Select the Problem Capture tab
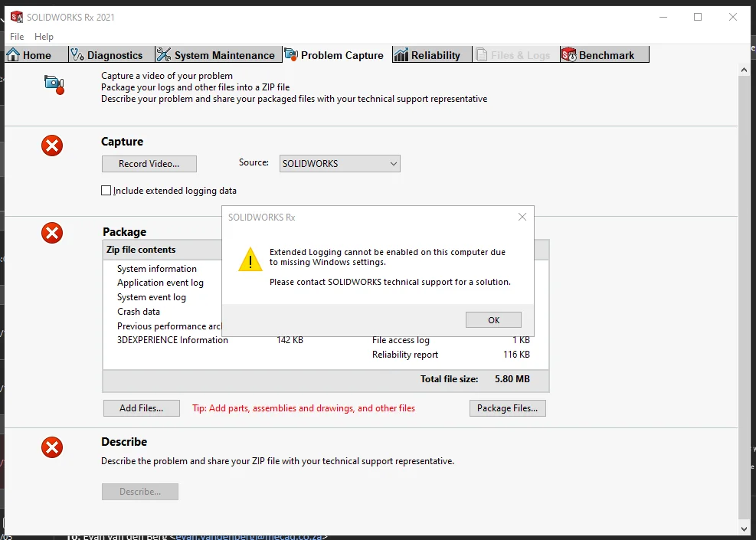This screenshot has width=756, height=540. 337,54
